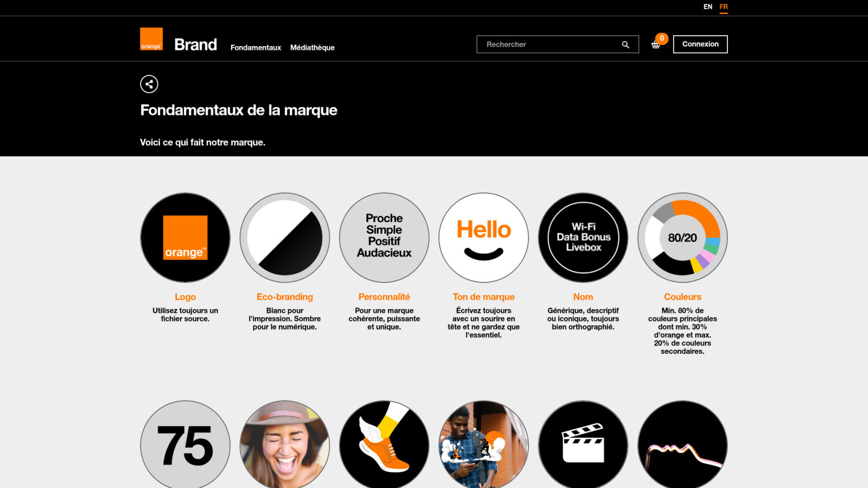Open the coloured wave line circle

tap(682, 445)
